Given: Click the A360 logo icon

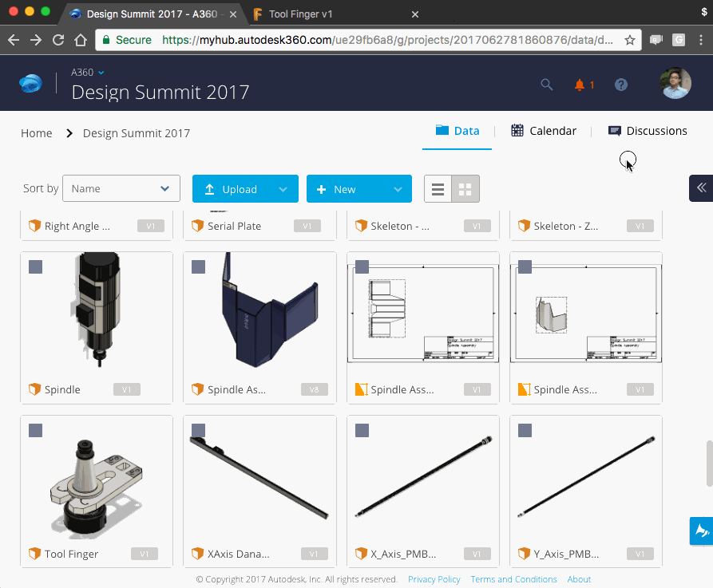Looking at the screenshot, I should pyautogui.click(x=30, y=84).
